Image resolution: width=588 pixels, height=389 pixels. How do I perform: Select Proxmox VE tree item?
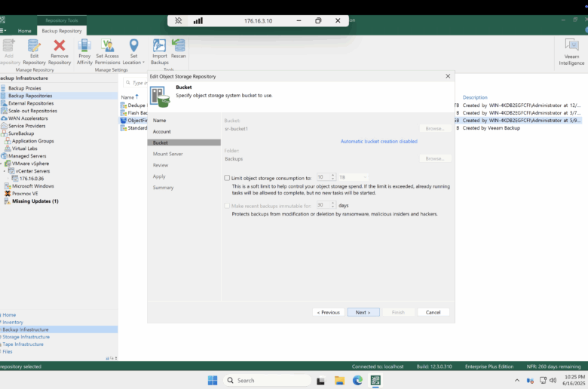[25, 194]
